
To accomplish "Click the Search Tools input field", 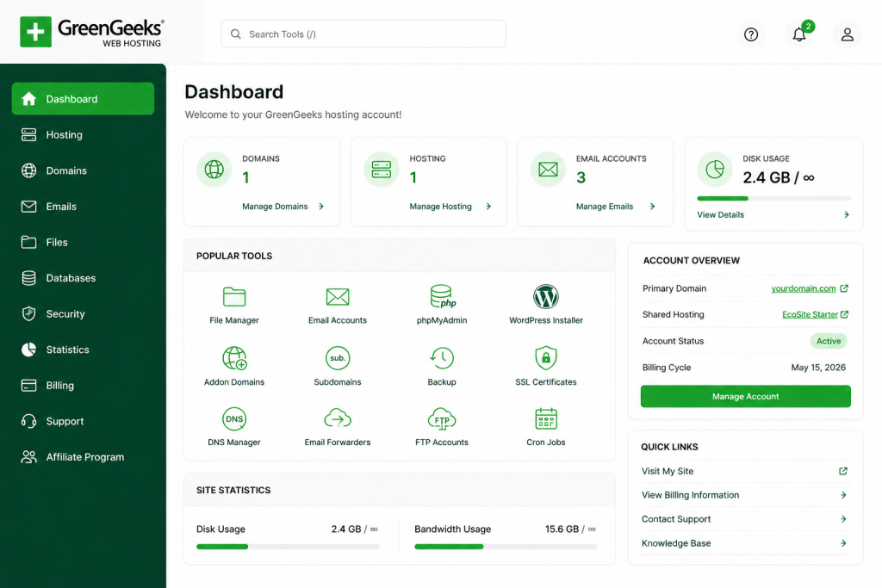I will click(x=363, y=34).
